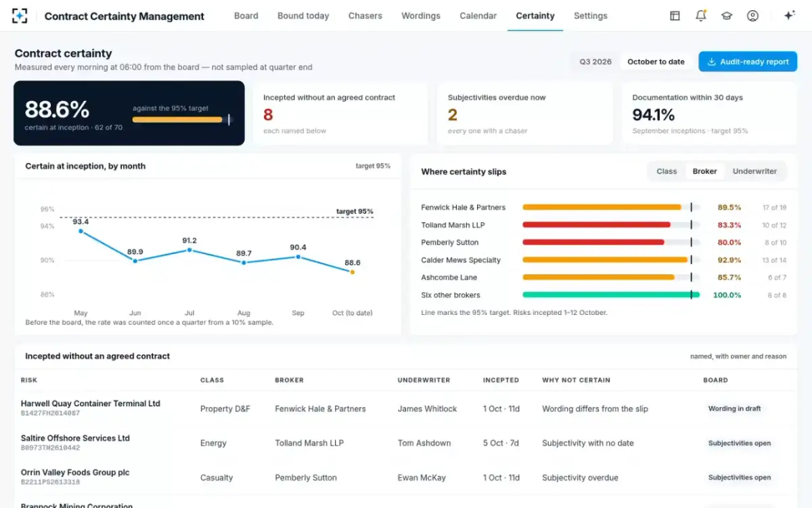Sort by the UNDERWRITER column header
812x508 pixels.
[424, 380]
